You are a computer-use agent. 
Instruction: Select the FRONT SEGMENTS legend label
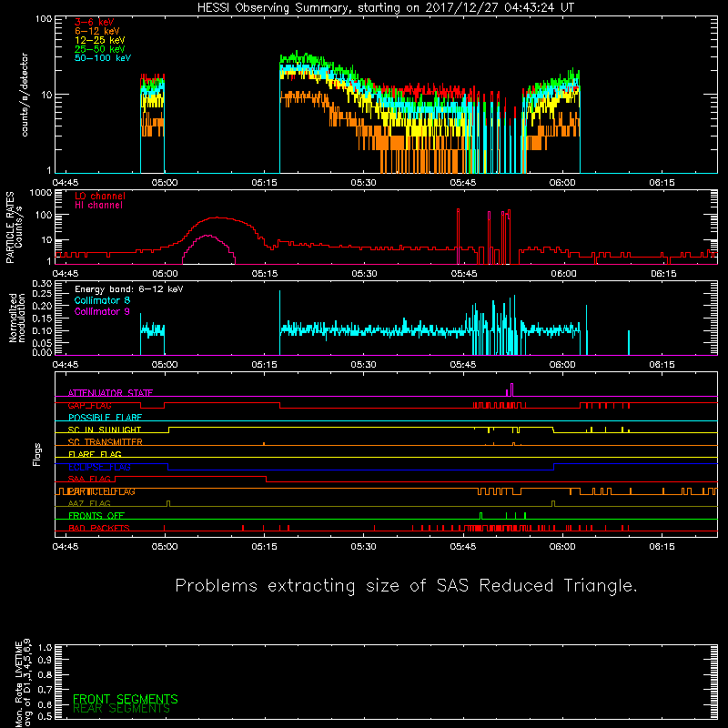pyautogui.click(x=126, y=699)
